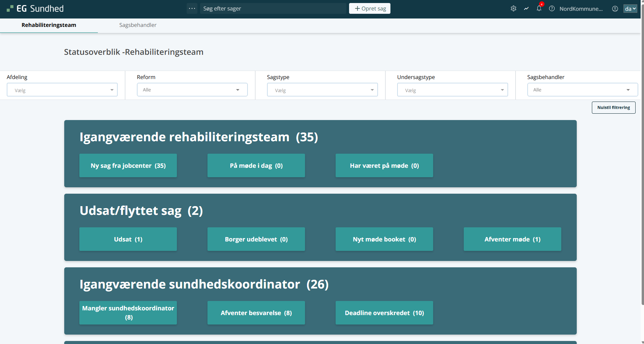Change language with the da selector

click(630, 9)
